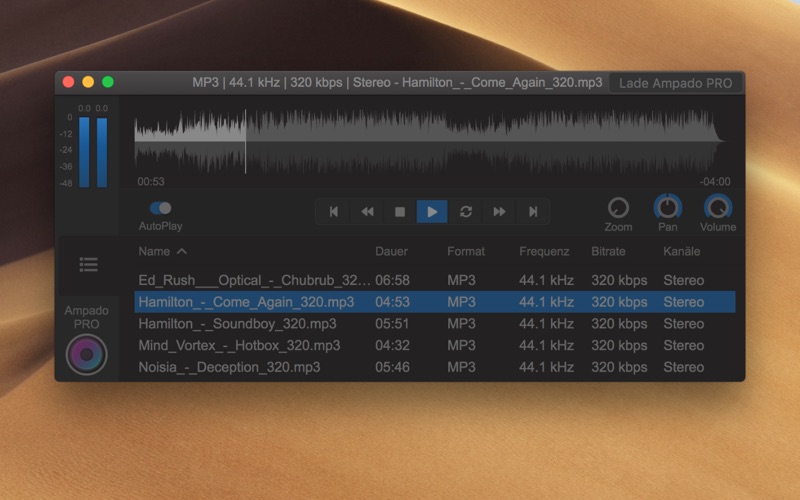The height and width of the screenshot is (500, 800).
Task: Click the Pan knob
Action: 667,207
